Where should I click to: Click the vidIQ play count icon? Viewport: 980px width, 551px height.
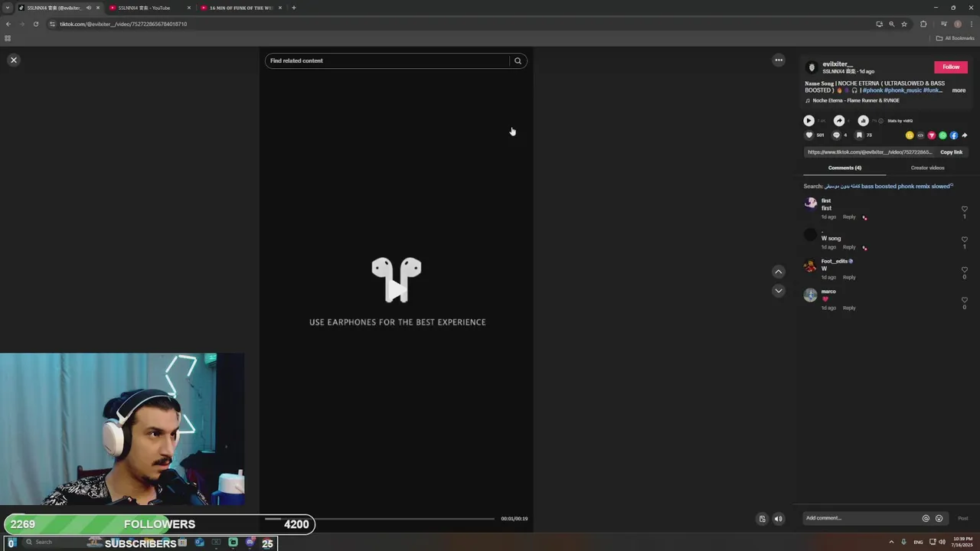click(808, 120)
